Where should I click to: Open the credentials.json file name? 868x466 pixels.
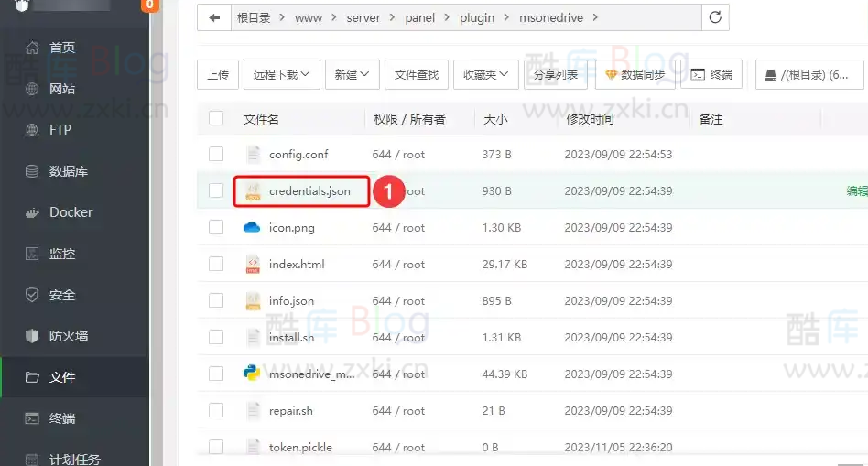click(x=309, y=191)
